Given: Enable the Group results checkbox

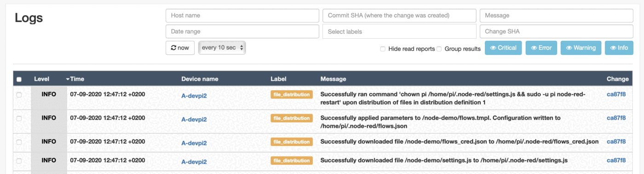Looking at the screenshot, I should tap(439, 49).
